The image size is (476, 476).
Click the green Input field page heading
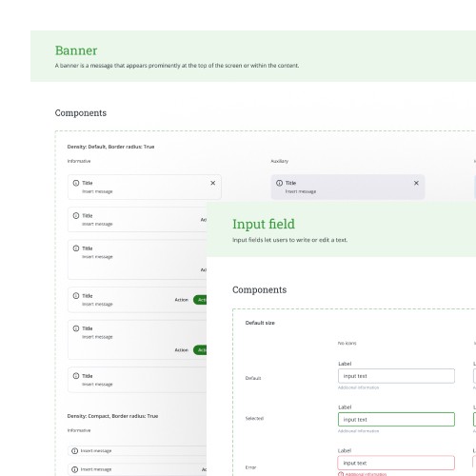264,224
